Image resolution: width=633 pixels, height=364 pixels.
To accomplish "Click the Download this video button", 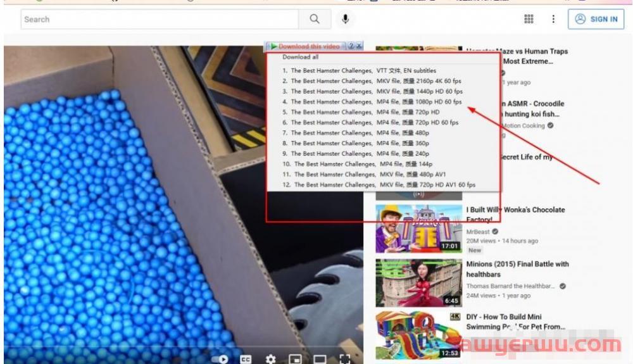I will tap(306, 46).
